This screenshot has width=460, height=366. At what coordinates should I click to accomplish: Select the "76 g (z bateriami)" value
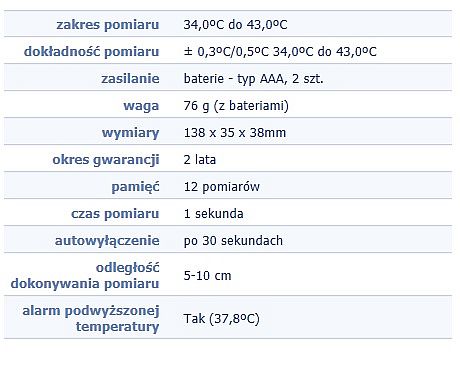(236, 106)
